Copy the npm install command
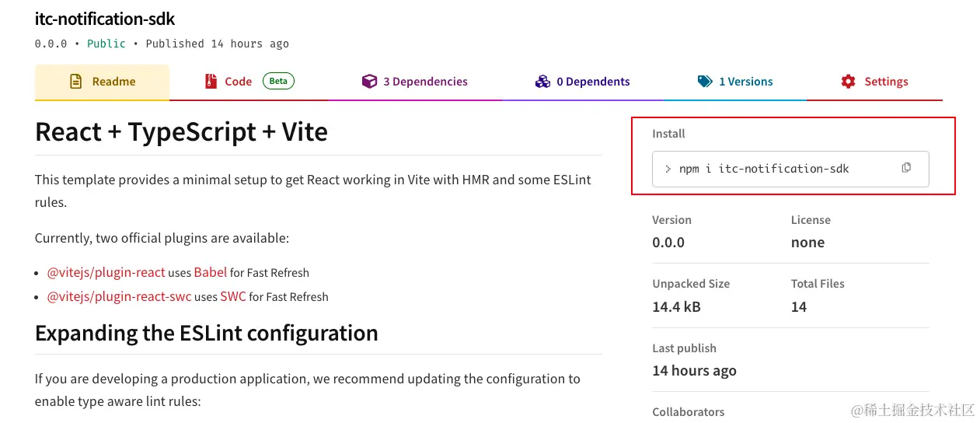This screenshot has width=980, height=423. click(x=906, y=168)
